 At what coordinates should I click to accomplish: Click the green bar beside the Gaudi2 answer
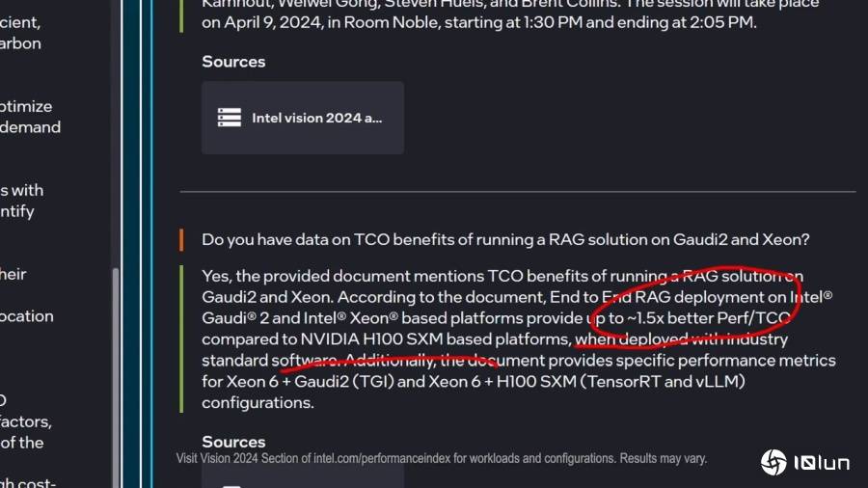[x=181, y=339]
